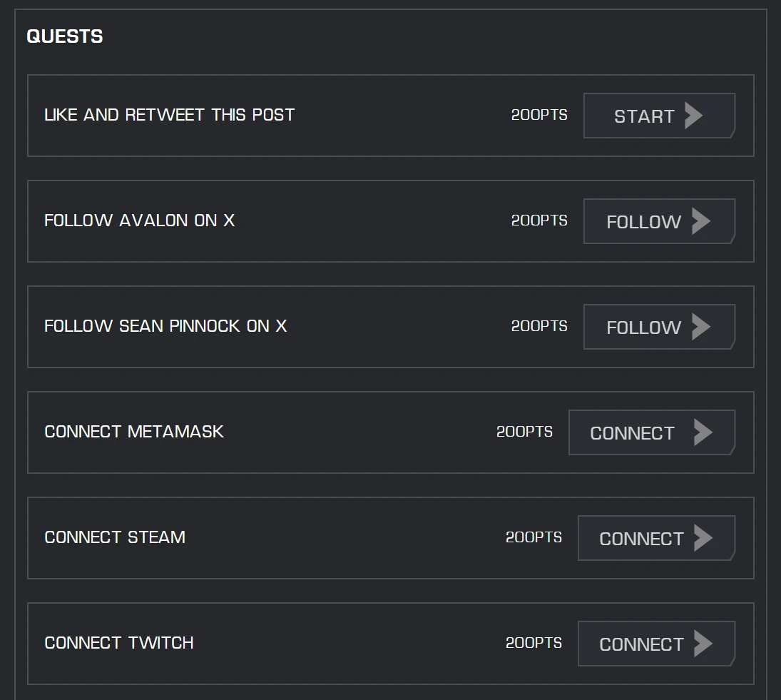
Task: Click the arrow icon in Steam Connect button
Action: [x=703, y=538]
